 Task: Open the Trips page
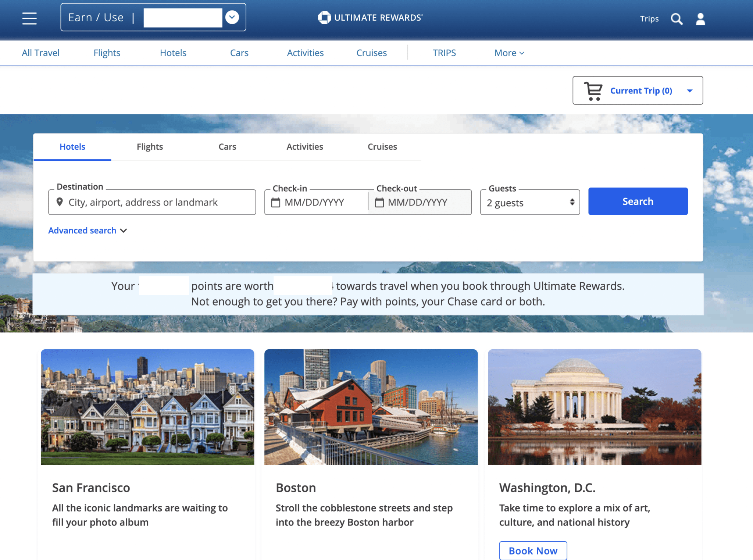click(x=649, y=19)
